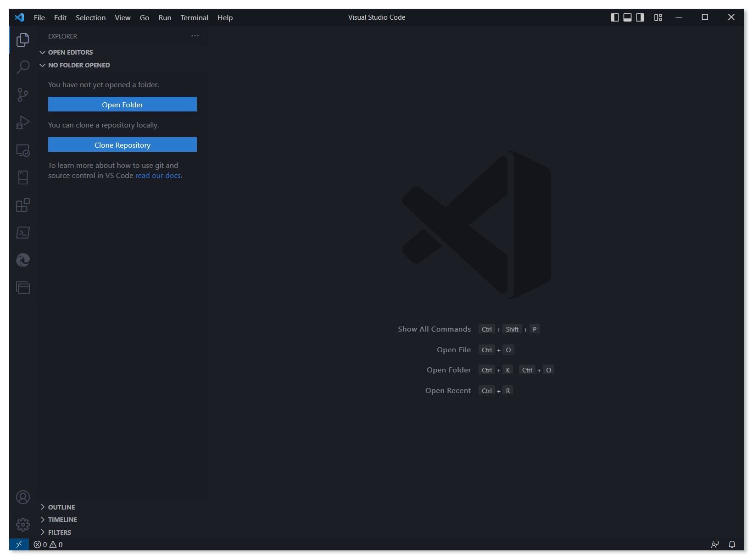The width and height of the screenshot is (753, 560).
Task: Open the Accounts icon
Action: pyautogui.click(x=23, y=497)
